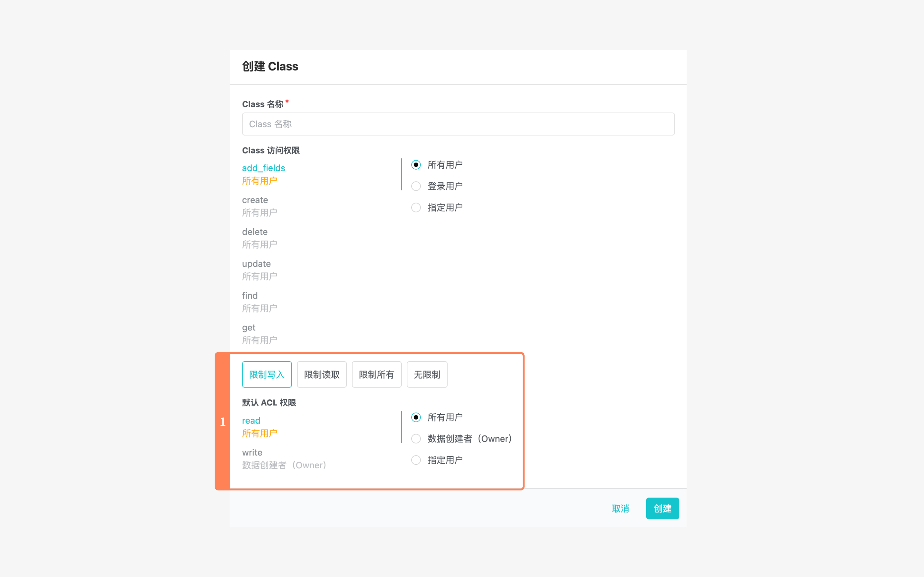Choose 所有用户 for add_fields access
This screenshot has height=577, width=924.
tap(416, 164)
